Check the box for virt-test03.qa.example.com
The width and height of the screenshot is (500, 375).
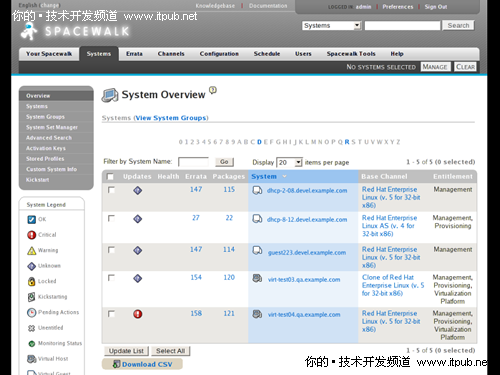point(111,278)
